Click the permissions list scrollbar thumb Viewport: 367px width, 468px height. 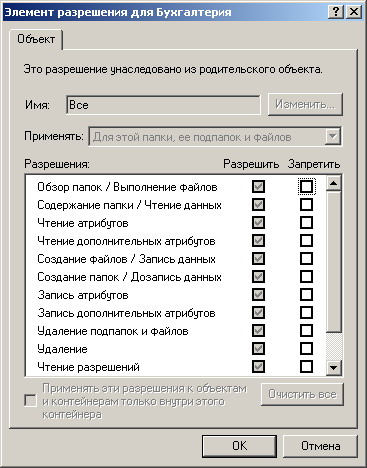tap(333, 261)
